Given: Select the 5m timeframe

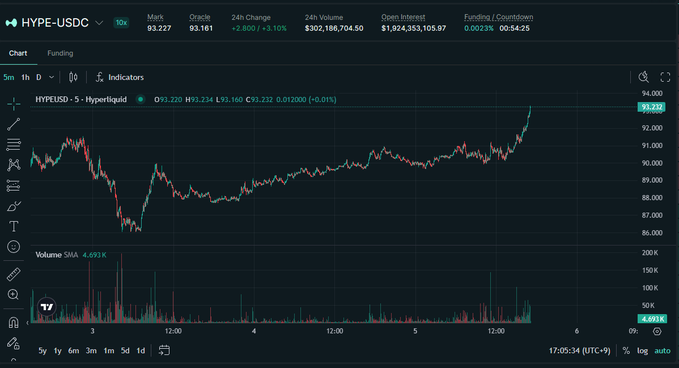Looking at the screenshot, I should (9, 77).
